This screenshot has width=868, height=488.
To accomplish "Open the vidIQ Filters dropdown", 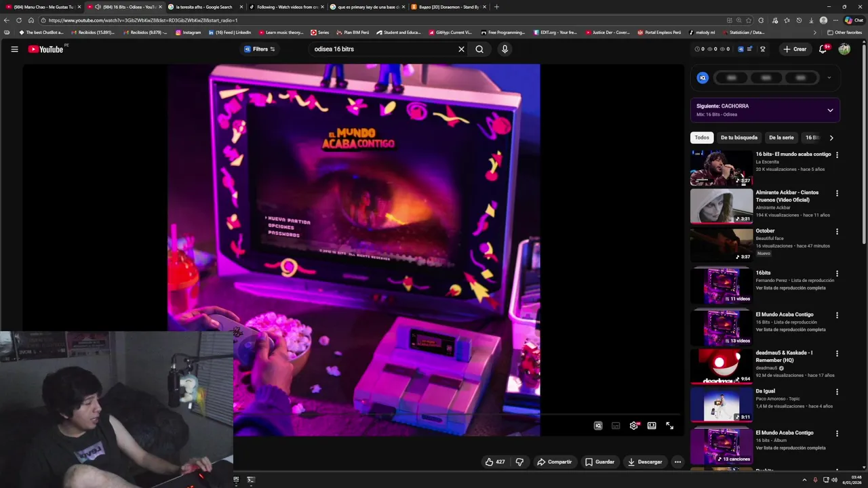I will click(x=260, y=49).
